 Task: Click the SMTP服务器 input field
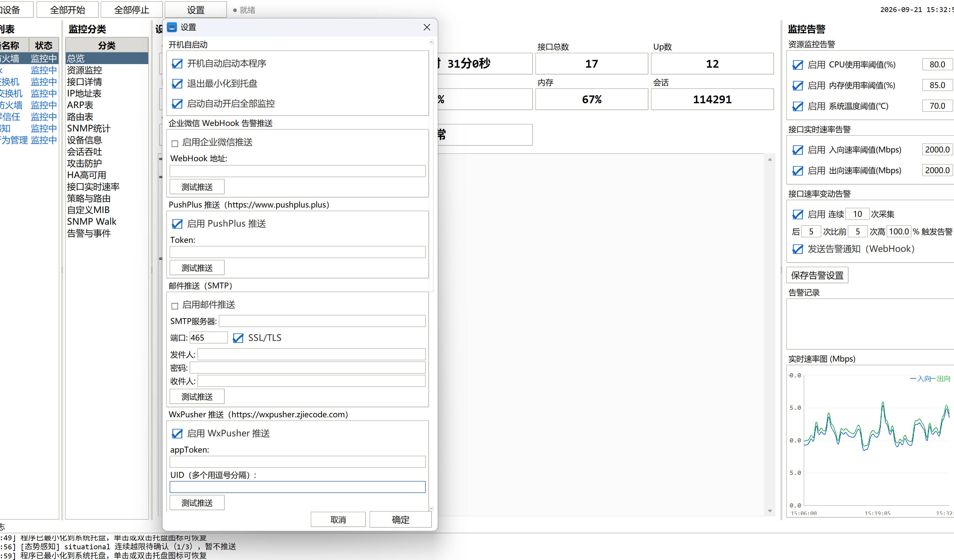(322, 321)
